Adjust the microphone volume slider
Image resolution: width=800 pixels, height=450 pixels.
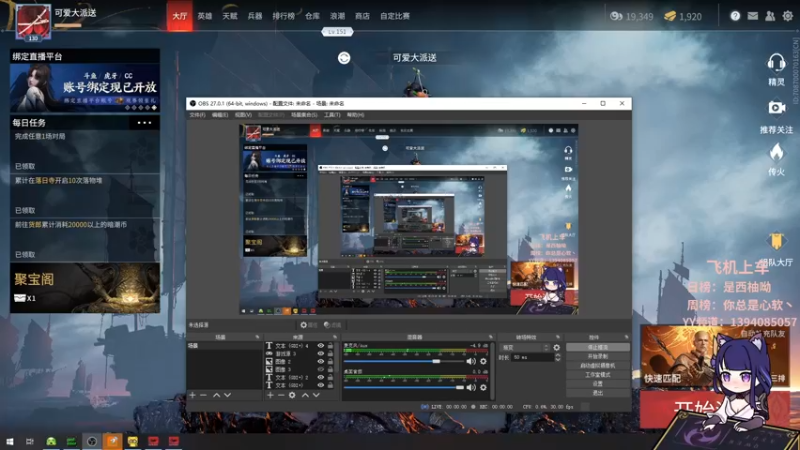click(436, 361)
